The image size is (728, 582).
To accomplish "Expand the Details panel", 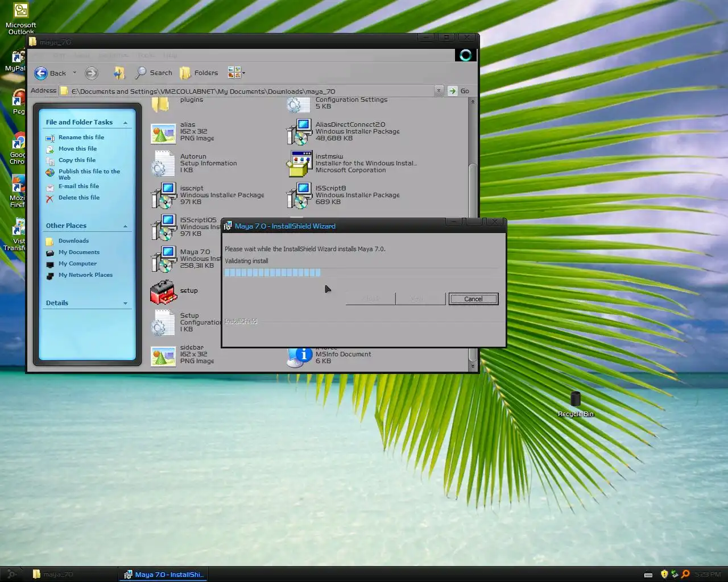I will pos(125,304).
